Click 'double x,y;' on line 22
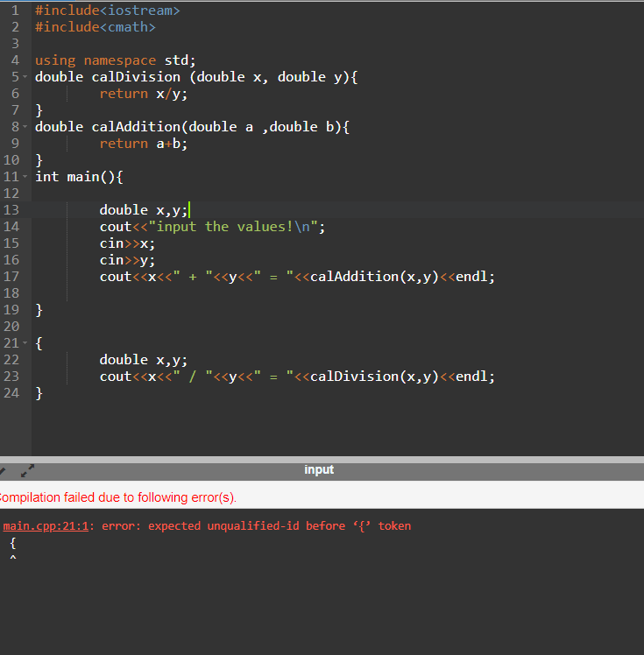 click(144, 360)
